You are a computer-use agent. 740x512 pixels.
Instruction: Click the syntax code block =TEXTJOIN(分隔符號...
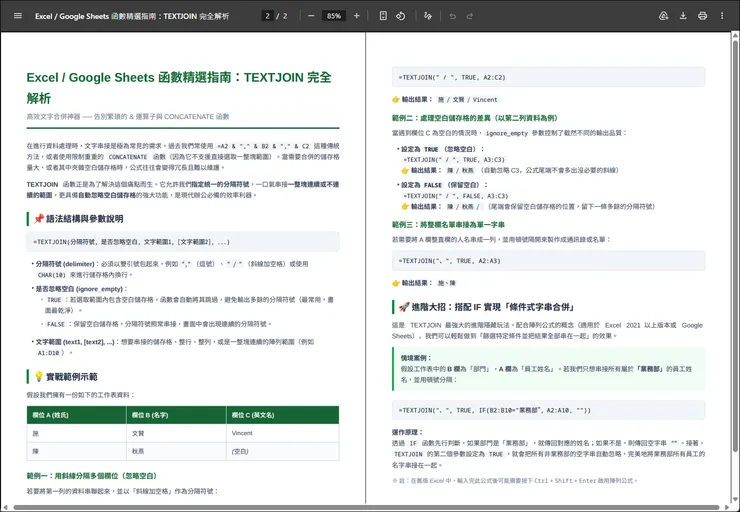tap(183, 242)
